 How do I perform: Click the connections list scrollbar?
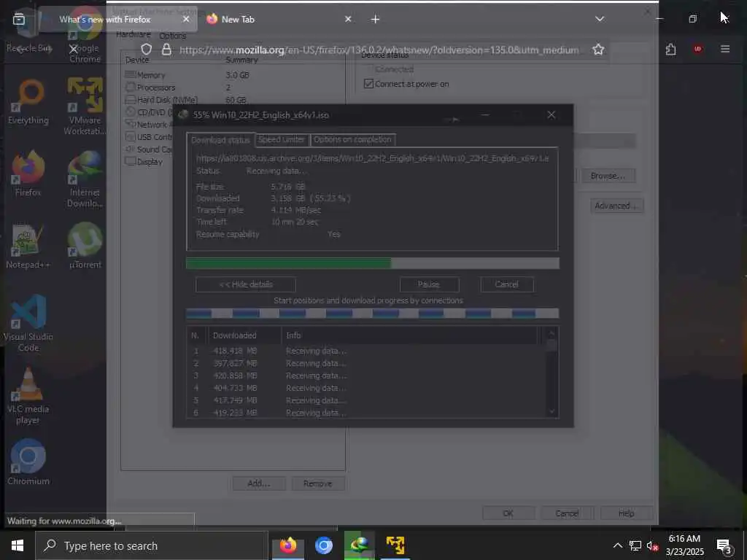551,372
